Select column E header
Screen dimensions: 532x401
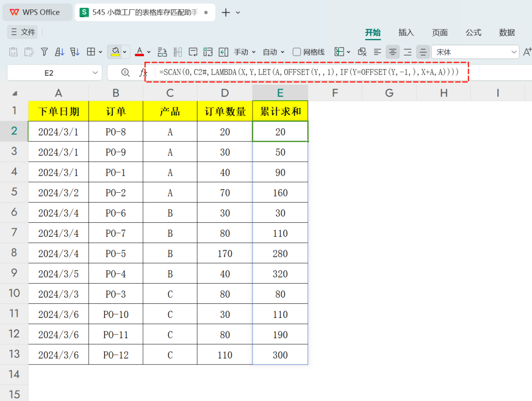point(280,92)
